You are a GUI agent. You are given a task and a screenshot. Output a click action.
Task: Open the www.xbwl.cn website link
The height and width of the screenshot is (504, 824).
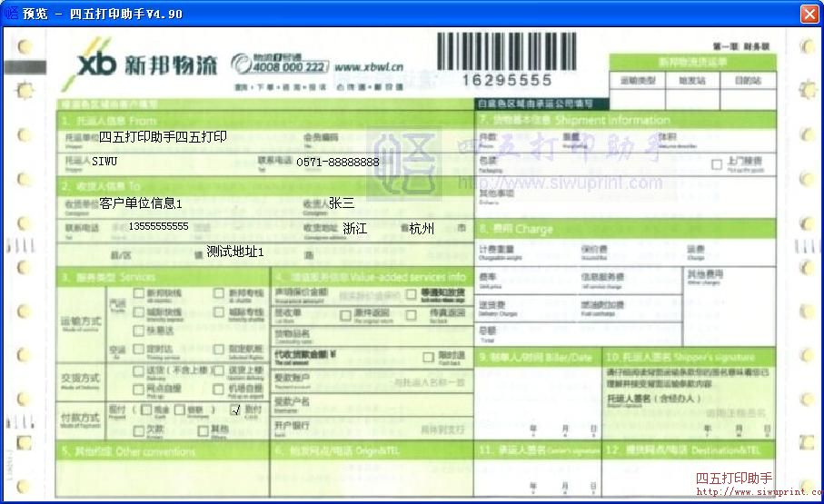tap(369, 66)
